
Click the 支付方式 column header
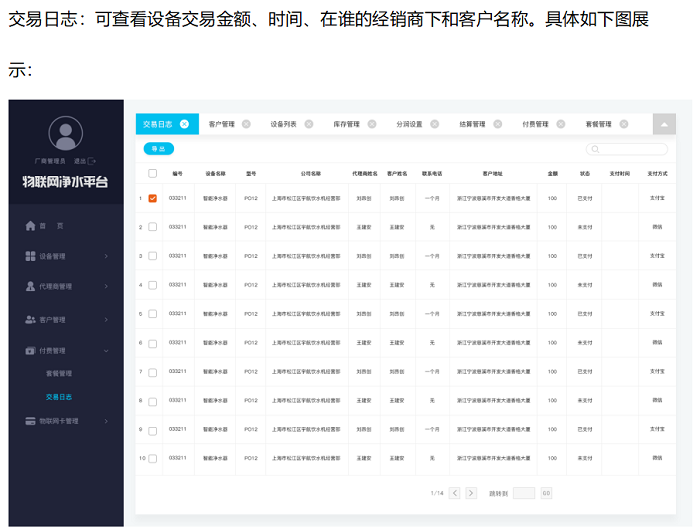[657, 173]
